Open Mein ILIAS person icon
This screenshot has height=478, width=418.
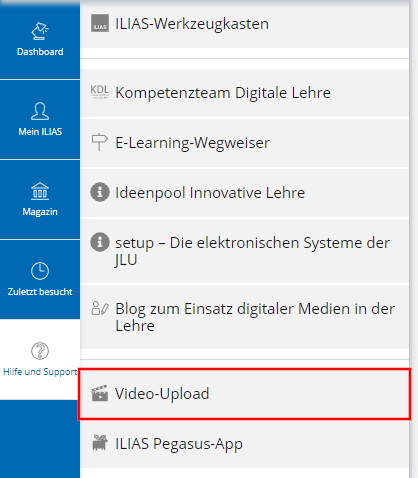(40, 111)
